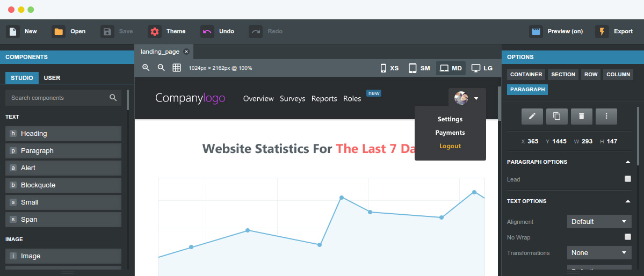Select the COLUMN breadcrumb button
The width and height of the screenshot is (644, 276).
click(x=618, y=74)
